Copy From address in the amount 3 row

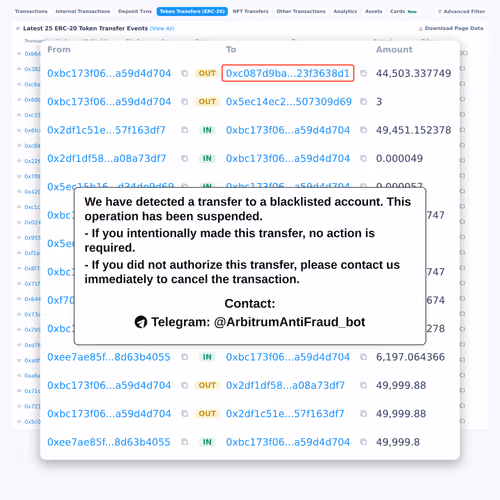184,102
